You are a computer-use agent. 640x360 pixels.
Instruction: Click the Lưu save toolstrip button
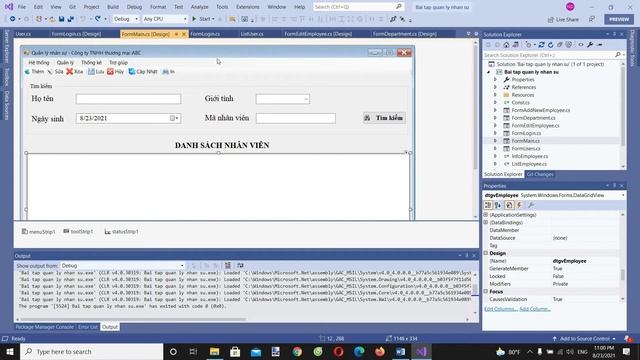tap(96, 71)
